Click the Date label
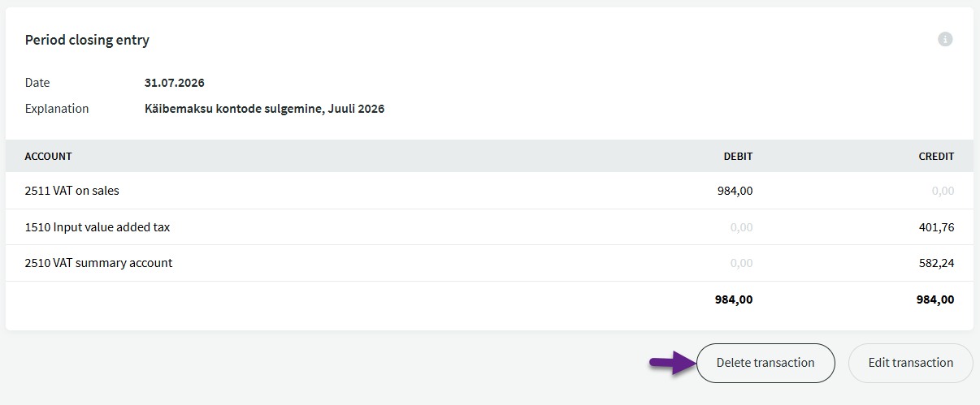The width and height of the screenshot is (980, 405). [37, 83]
